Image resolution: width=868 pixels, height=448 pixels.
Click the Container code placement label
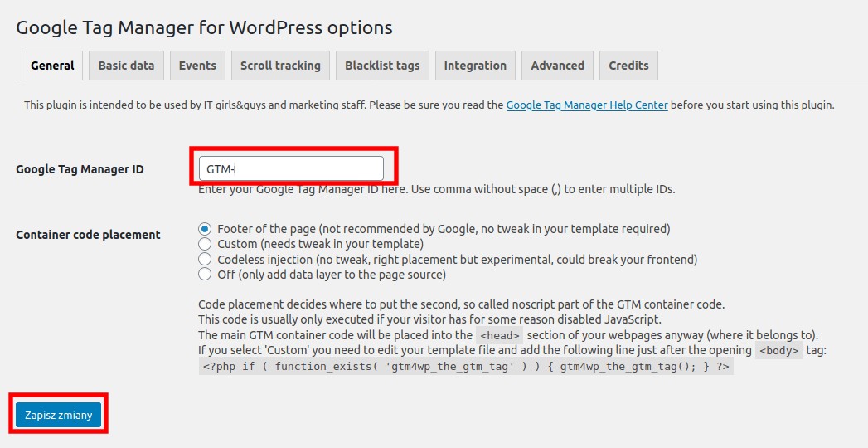(x=88, y=235)
